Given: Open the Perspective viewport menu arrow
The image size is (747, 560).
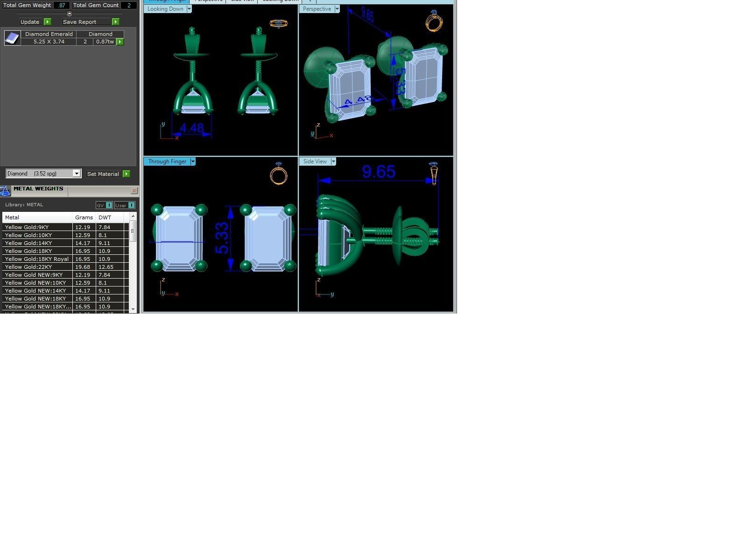Looking at the screenshot, I should [337, 9].
